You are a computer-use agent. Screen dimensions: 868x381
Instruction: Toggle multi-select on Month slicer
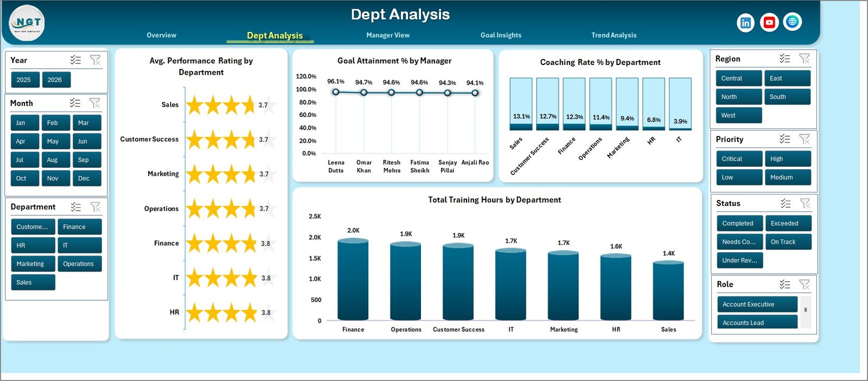tap(75, 103)
